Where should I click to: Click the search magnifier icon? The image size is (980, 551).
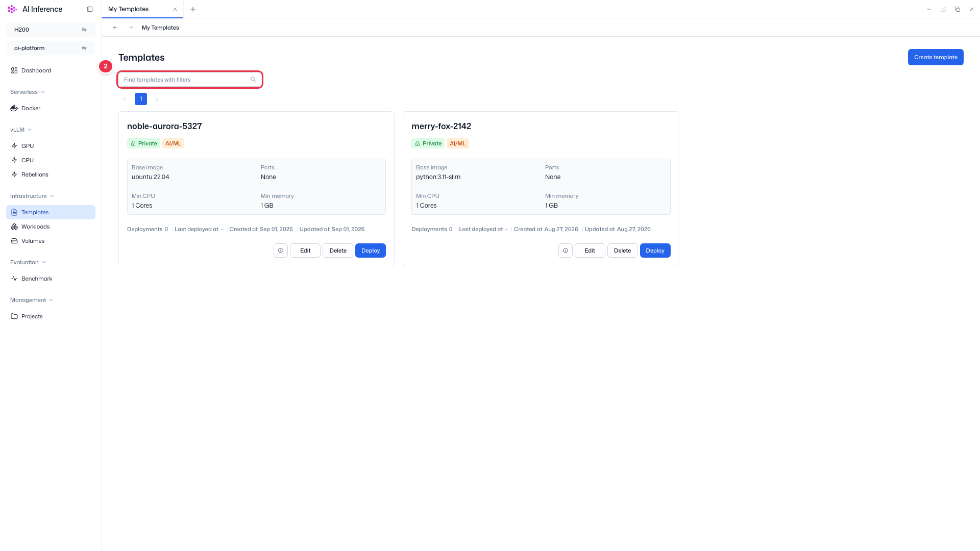[253, 79]
